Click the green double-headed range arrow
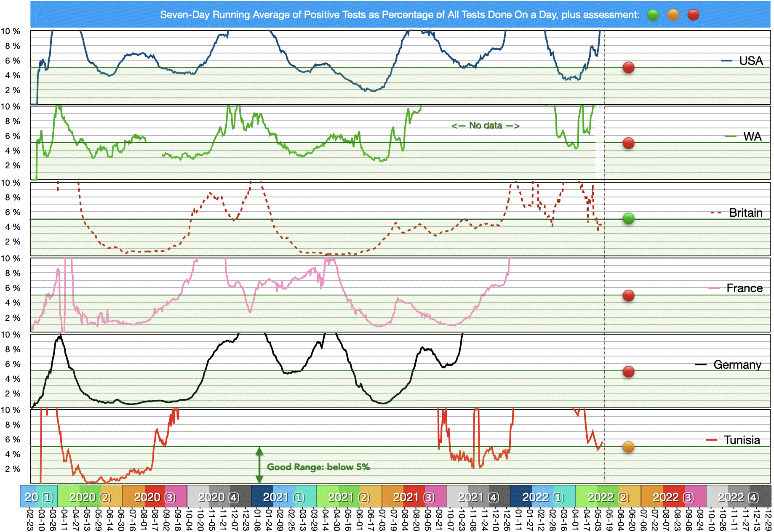Image resolution: width=774 pixels, height=532 pixels. 259,465
